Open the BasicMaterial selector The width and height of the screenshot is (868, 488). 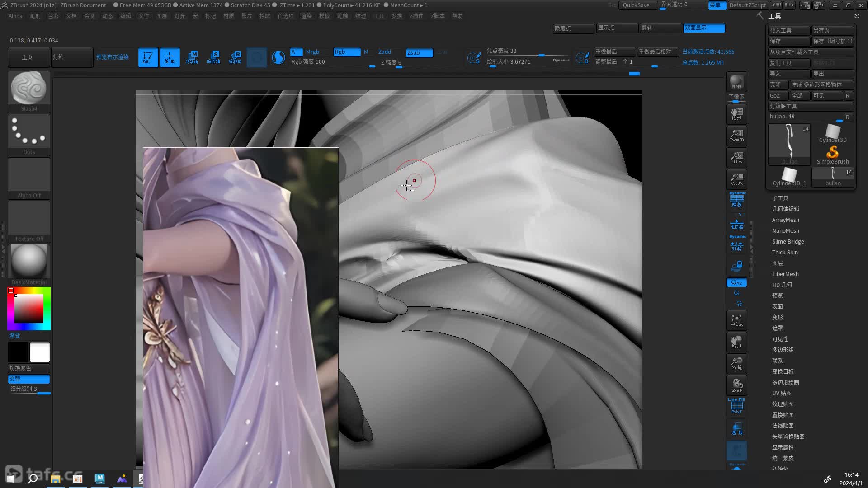[x=29, y=265]
